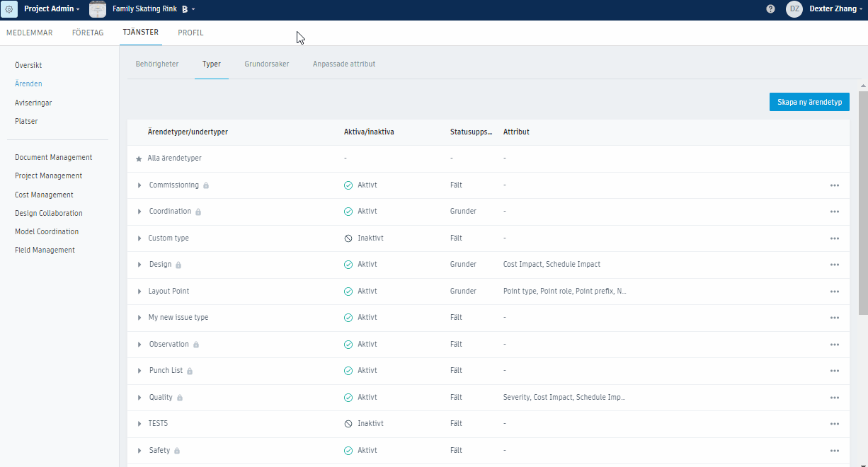Click the settings gear icon beside Project Admin
Image resolution: width=868 pixels, height=467 pixels.
[x=9, y=9]
